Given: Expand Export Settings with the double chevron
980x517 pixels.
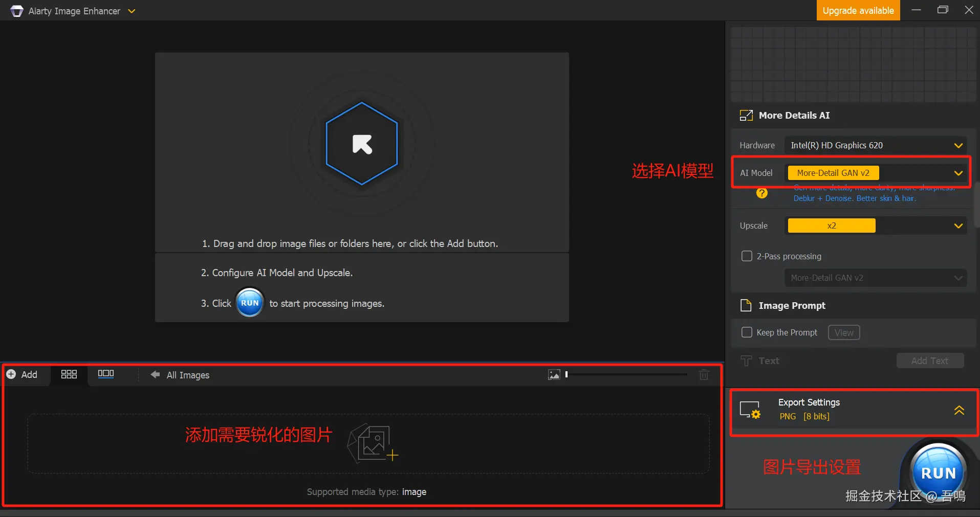Looking at the screenshot, I should pos(959,410).
